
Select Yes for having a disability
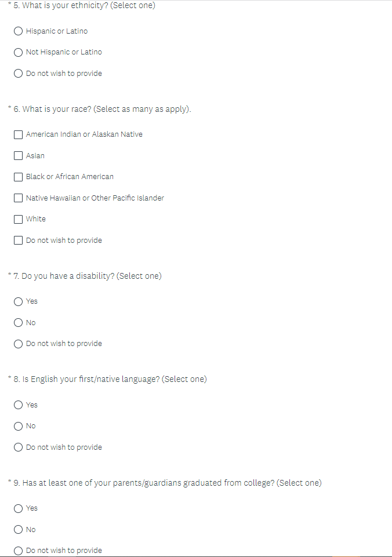(x=19, y=301)
